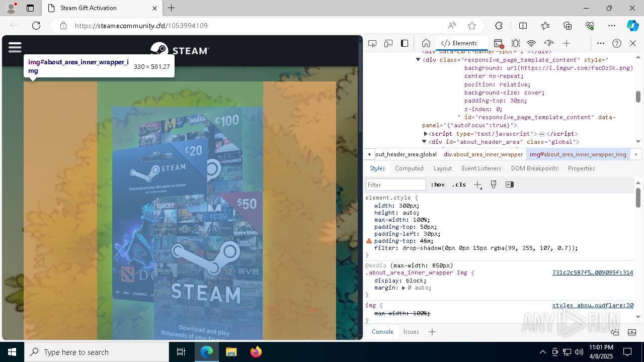Open the tab actions menu icon

(x=30, y=8)
